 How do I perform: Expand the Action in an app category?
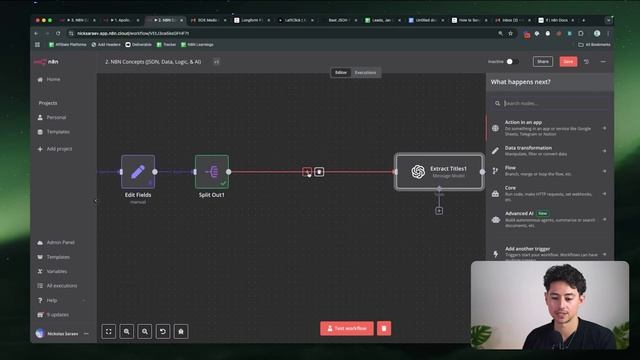604,128
